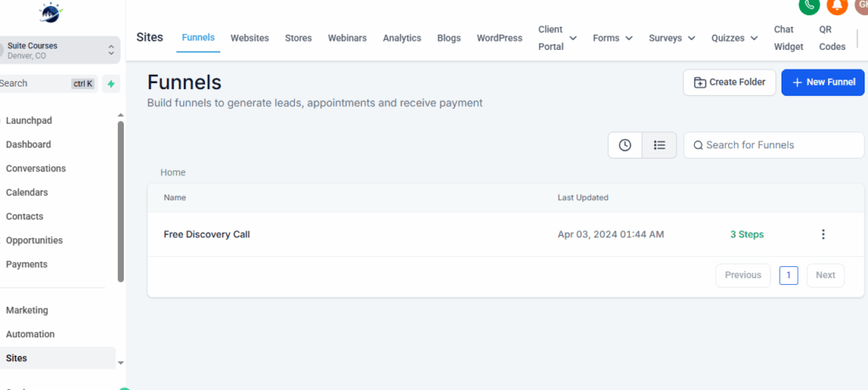Open the Analytics tab
Image resolution: width=868 pixels, height=390 pixels.
coord(402,38)
